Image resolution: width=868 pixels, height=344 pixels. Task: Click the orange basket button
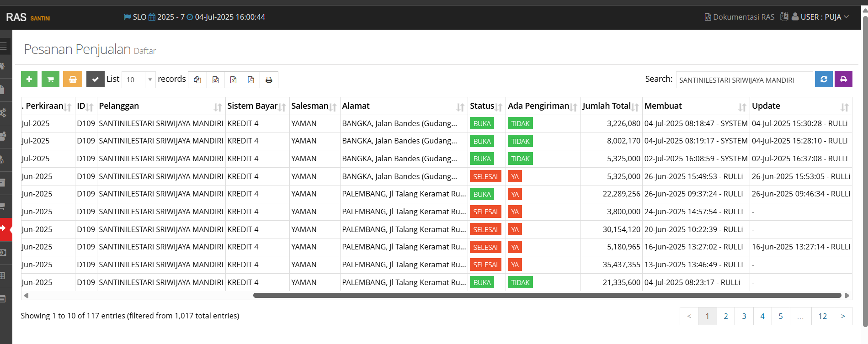click(73, 79)
